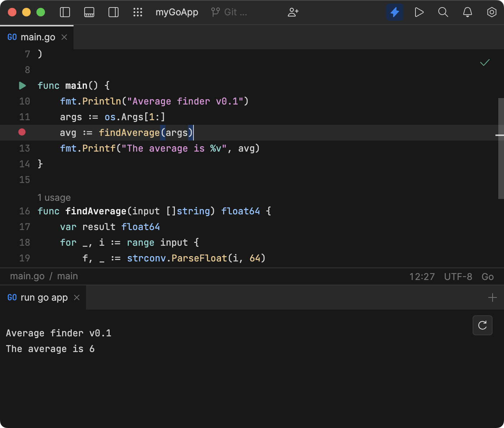Open the AI Assistant with the lightning icon
504x428 pixels.
coord(395,12)
